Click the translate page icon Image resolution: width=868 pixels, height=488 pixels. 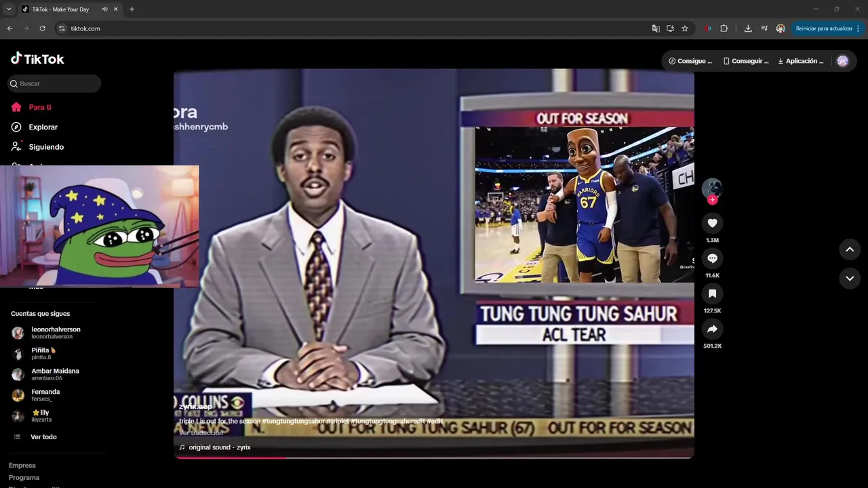656,28
